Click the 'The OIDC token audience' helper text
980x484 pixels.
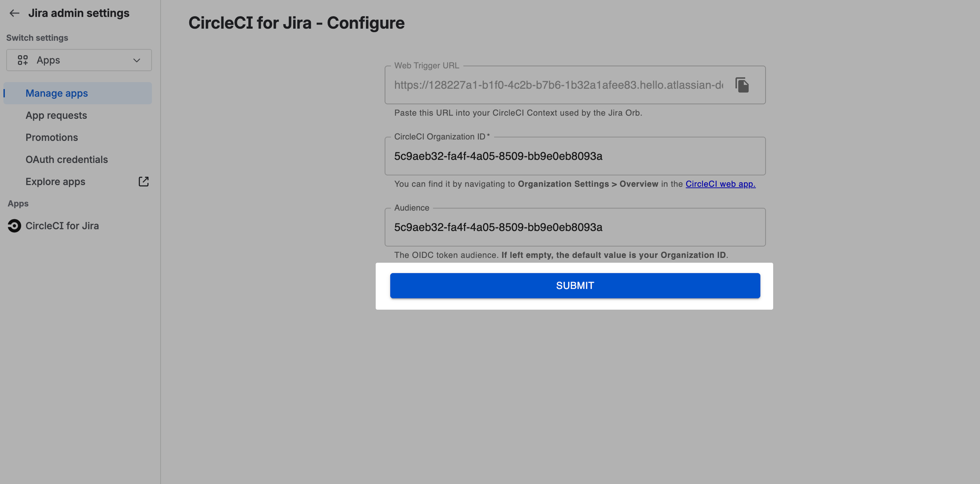tap(561, 255)
